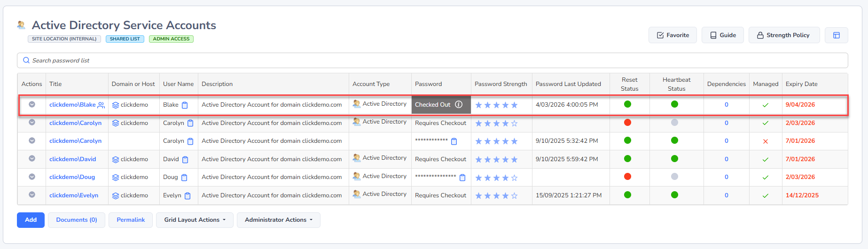Expand the Administrator Actions dropdown

point(278,220)
